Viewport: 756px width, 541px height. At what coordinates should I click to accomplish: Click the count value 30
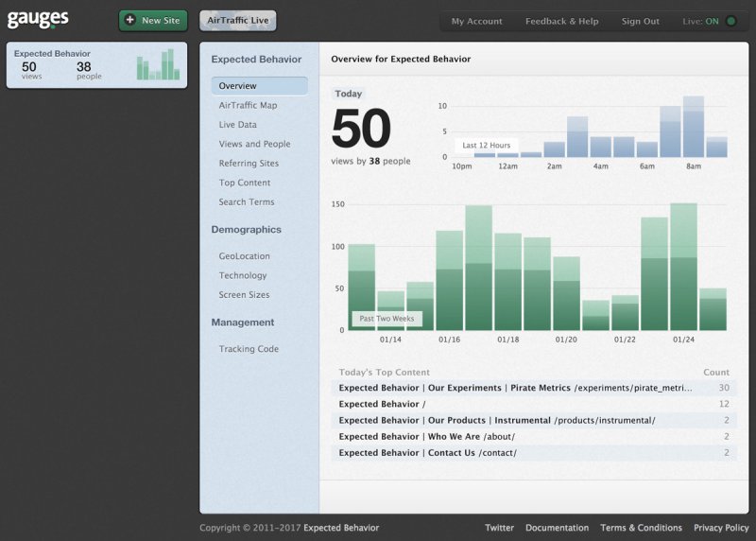click(724, 388)
